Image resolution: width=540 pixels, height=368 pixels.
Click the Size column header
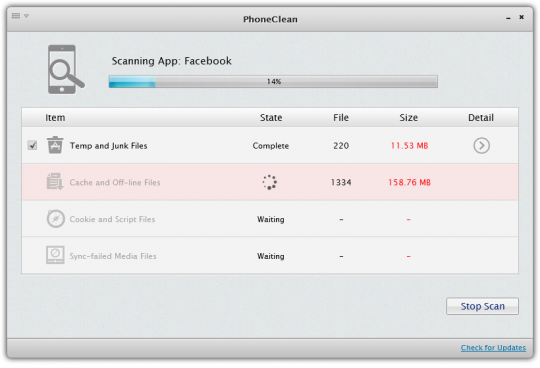click(409, 118)
